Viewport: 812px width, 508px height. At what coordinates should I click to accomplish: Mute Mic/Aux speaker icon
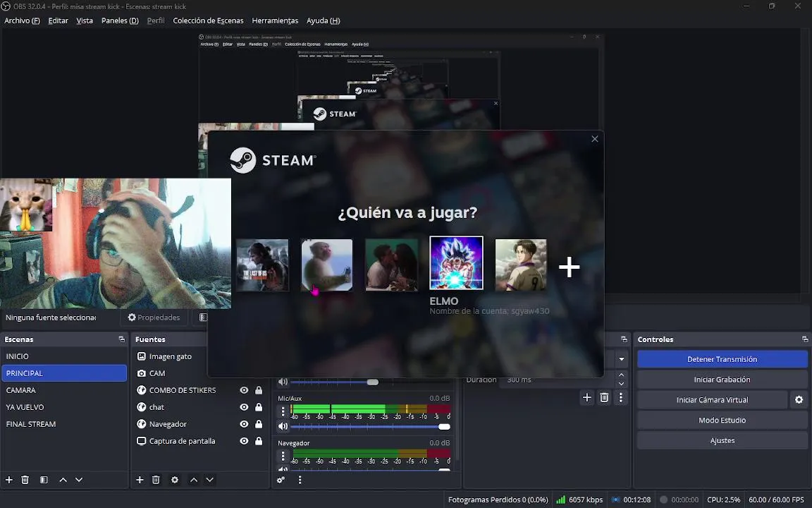coord(283,427)
